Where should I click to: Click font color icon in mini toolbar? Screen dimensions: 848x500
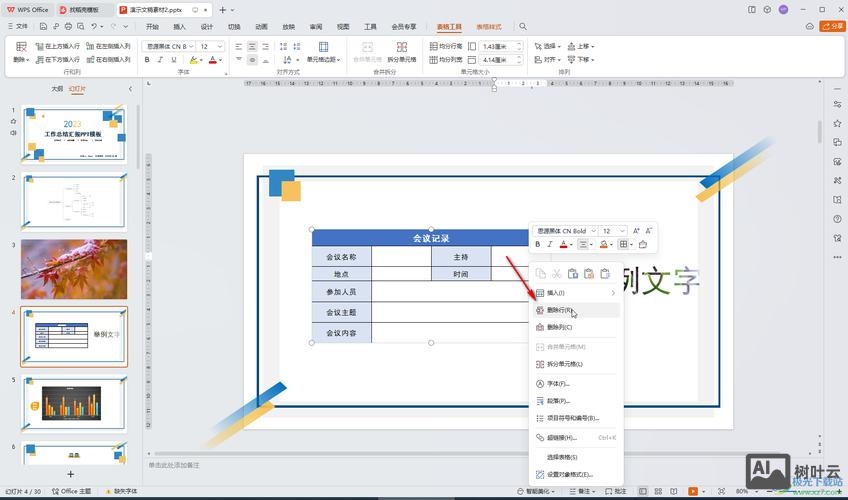[x=563, y=244]
